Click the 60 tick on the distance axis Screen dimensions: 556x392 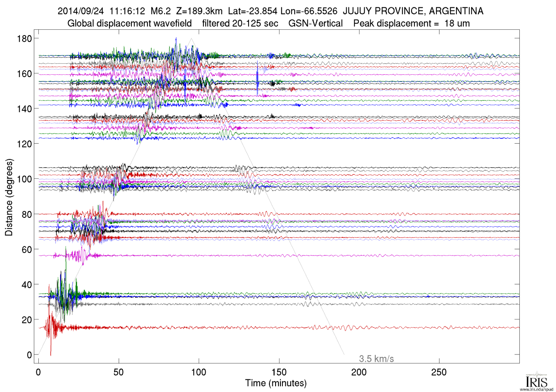[x=27, y=250]
